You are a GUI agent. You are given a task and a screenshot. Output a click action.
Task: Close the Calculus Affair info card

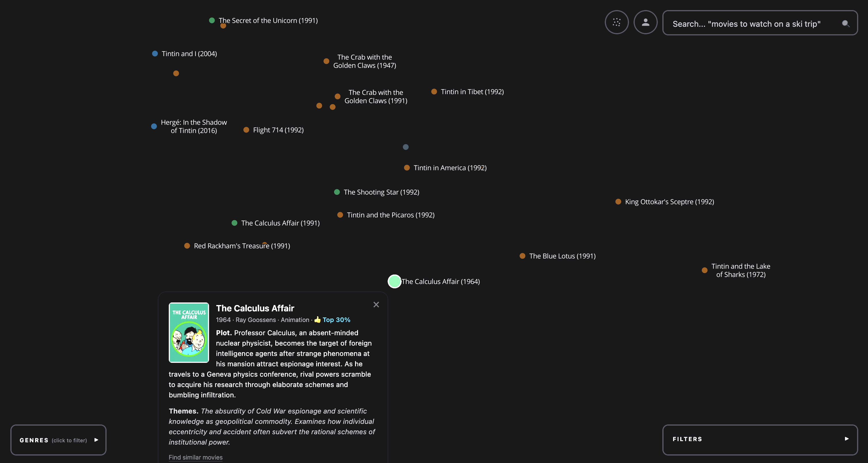click(376, 304)
